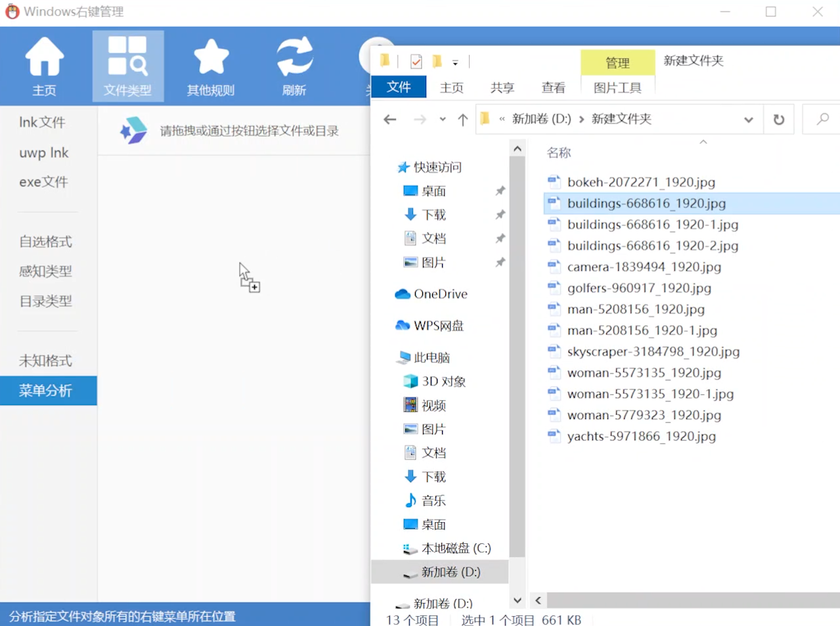Screen dimensions: 840x626
Task: Click the Explorer forward arrow
Action: [420, 120]
